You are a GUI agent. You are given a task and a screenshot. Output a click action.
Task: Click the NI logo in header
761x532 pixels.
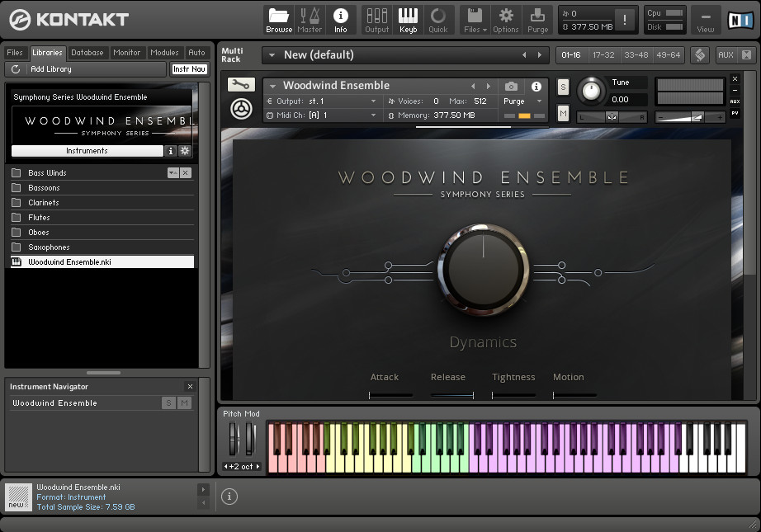tap(740, 20)
